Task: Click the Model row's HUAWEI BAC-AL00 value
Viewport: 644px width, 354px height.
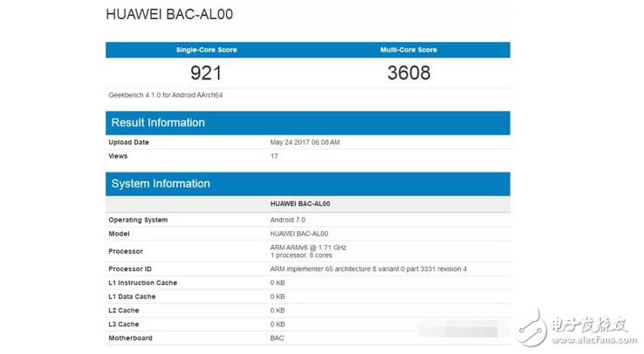Action: coord(299,234)
